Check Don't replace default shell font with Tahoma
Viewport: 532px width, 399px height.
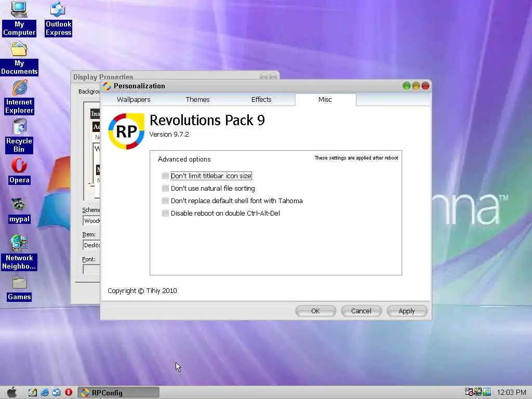(165, 201)
